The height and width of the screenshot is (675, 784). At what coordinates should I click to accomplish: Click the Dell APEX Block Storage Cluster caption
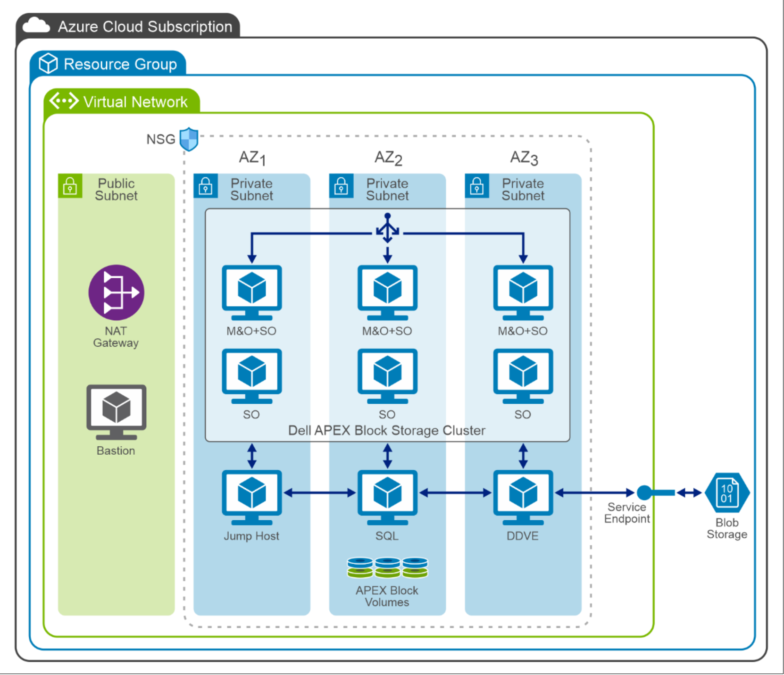click(387, 430)
